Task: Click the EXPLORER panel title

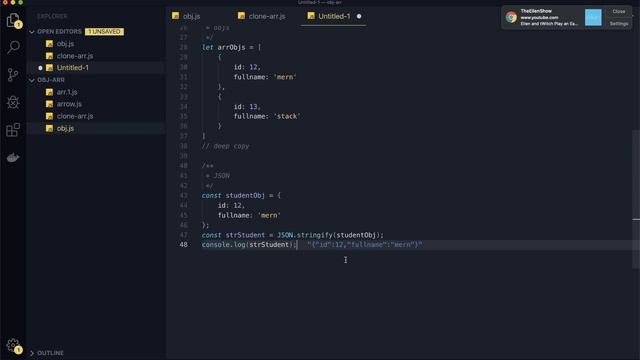Action: click(52, 16)
